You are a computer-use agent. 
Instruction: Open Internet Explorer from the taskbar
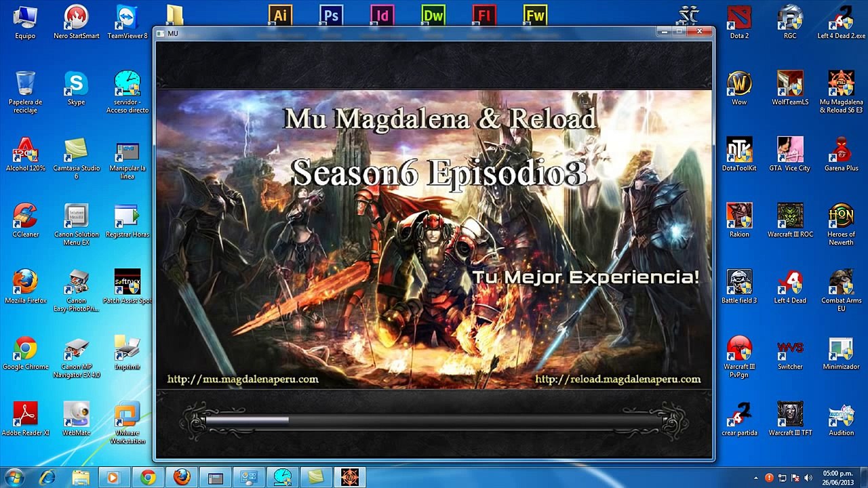pyautogui.click(x=47, y=478)
